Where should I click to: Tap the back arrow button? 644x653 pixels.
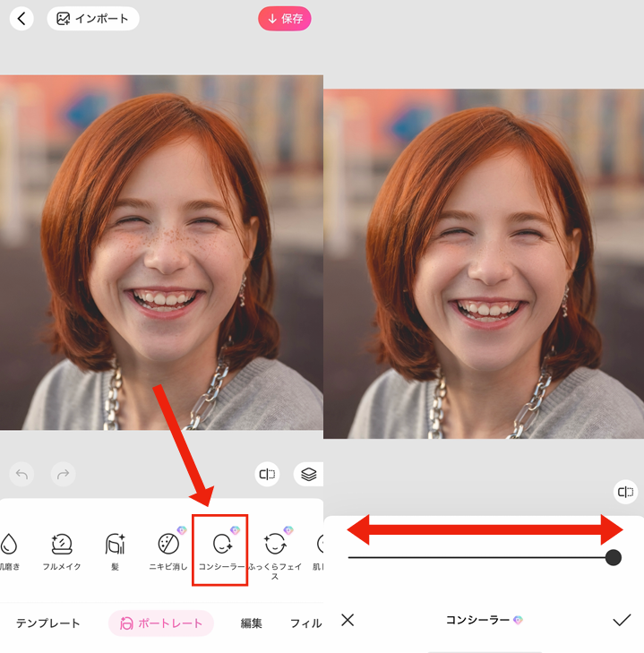point(21,18)
